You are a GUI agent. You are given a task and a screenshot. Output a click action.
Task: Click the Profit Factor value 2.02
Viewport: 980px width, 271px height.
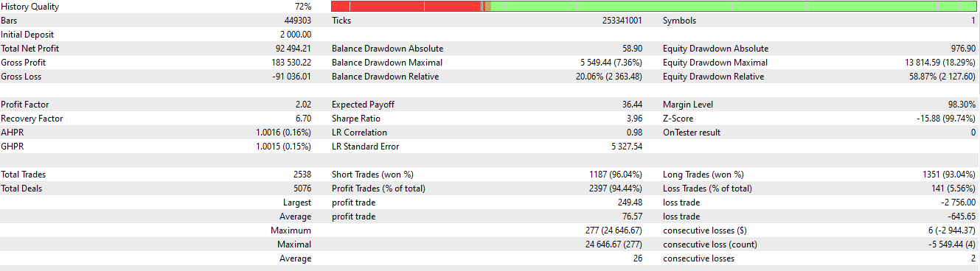click(x=303, y=105)
